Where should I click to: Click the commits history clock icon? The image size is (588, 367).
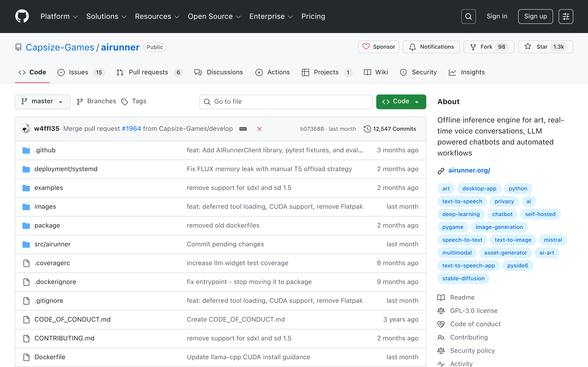coord(367,129)
